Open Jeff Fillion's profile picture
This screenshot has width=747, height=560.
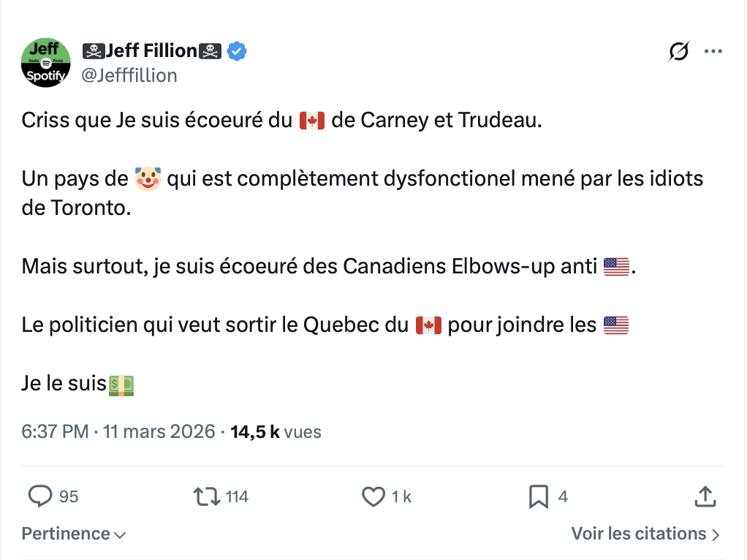[x=45, y=62]
